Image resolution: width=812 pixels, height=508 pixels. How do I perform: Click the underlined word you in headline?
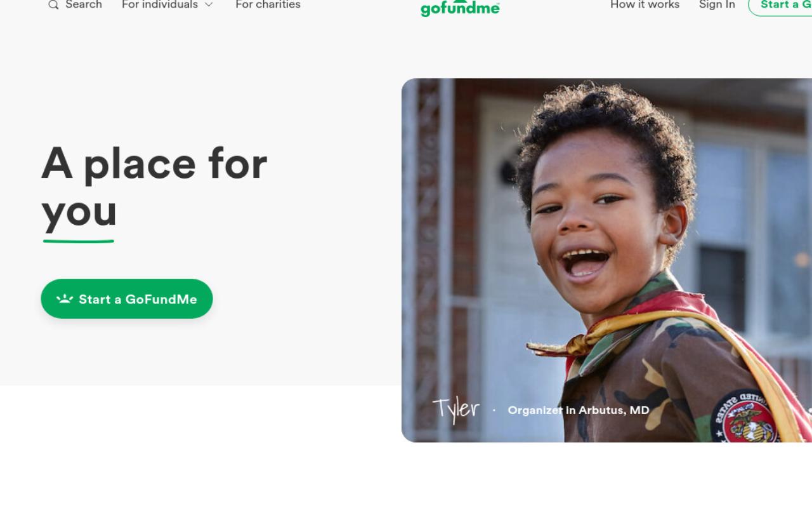pos(79,212)
